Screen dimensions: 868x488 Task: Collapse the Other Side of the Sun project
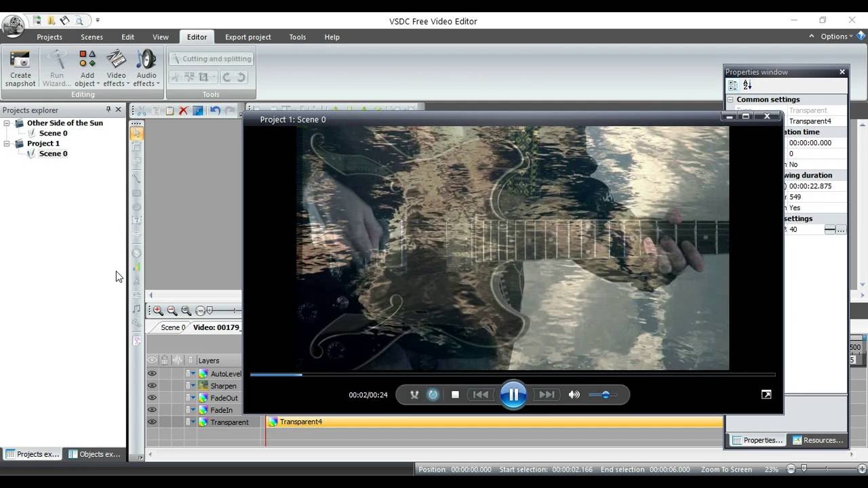7,123
